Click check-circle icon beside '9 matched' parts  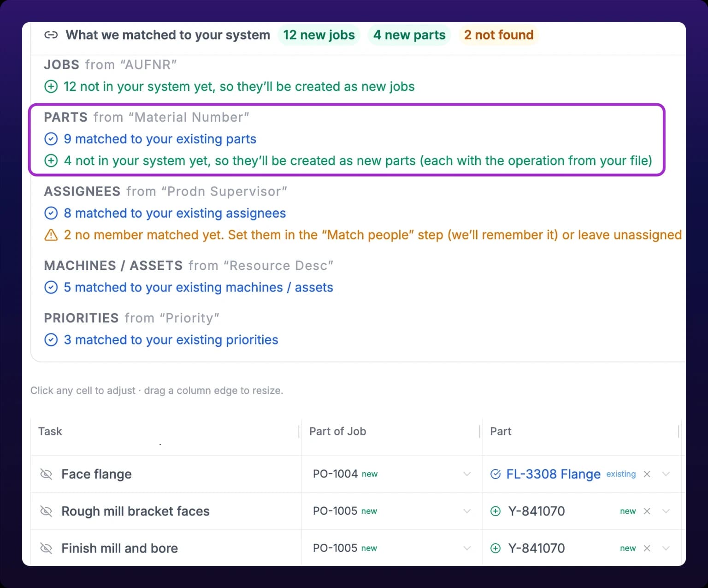point(51,139)
